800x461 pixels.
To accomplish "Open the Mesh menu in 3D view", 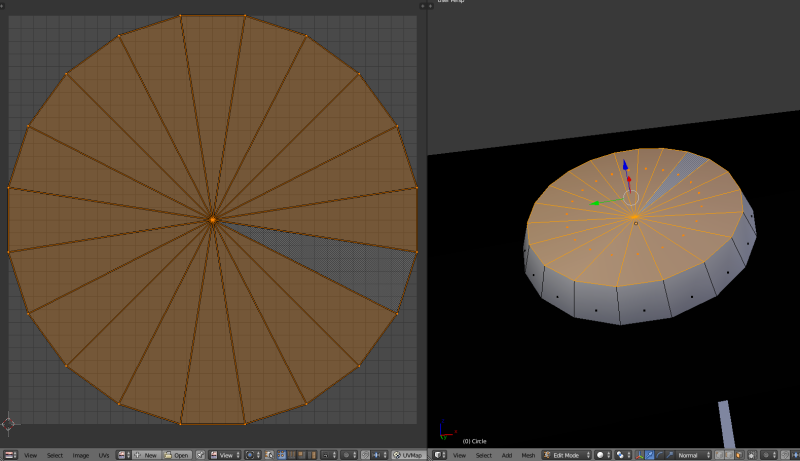I will tap(528, 455).
